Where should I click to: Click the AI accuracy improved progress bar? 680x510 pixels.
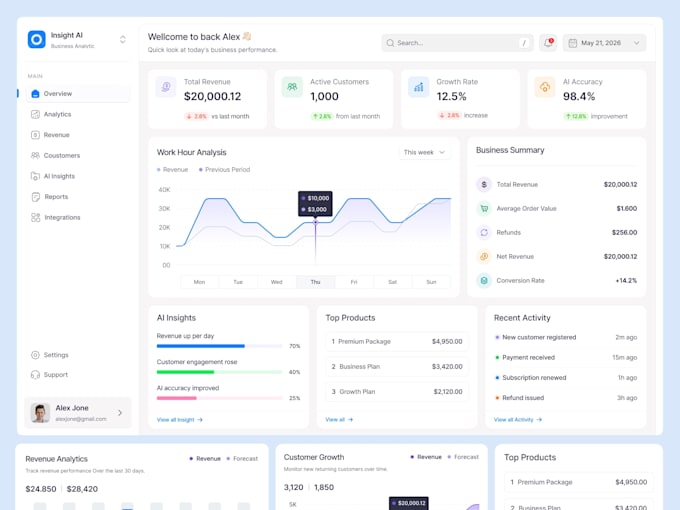coord(219,398)
